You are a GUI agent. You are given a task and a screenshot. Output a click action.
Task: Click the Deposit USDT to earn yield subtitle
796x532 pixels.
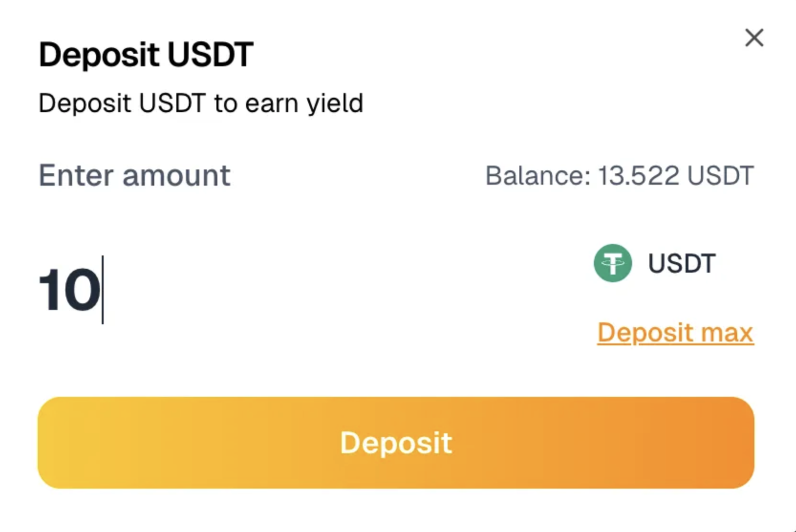[x=201, y=102]
